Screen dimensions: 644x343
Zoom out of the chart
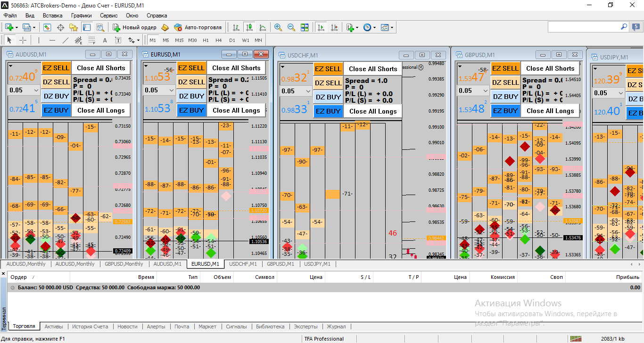[x=291, y=27]
